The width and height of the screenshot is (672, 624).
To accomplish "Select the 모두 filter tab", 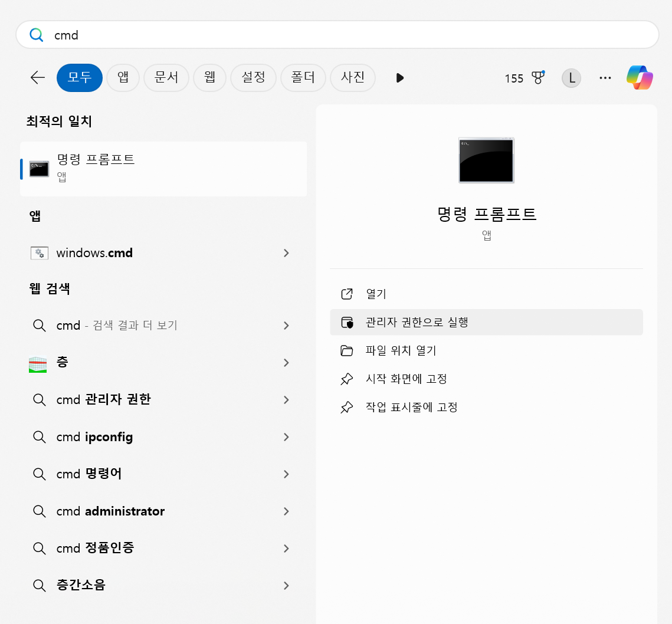I will point(79,78).
